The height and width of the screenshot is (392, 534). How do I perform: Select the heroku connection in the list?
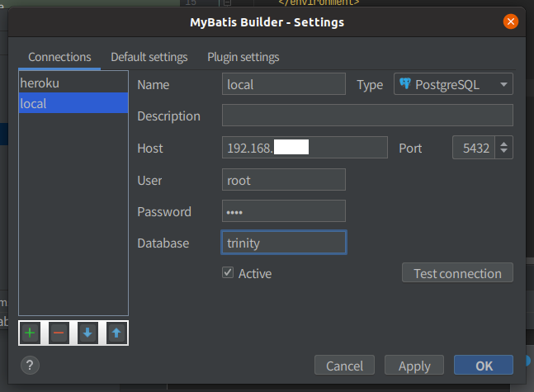73,83
